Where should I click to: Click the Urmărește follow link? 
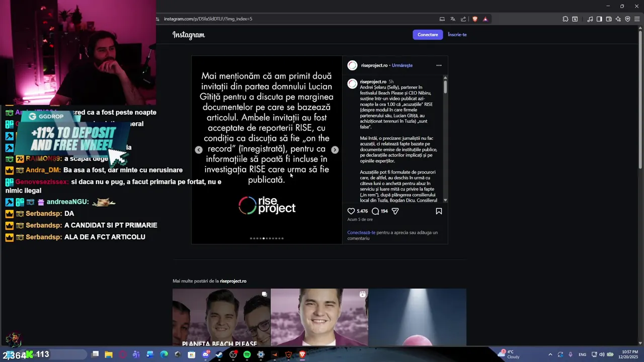coord(402,65)
